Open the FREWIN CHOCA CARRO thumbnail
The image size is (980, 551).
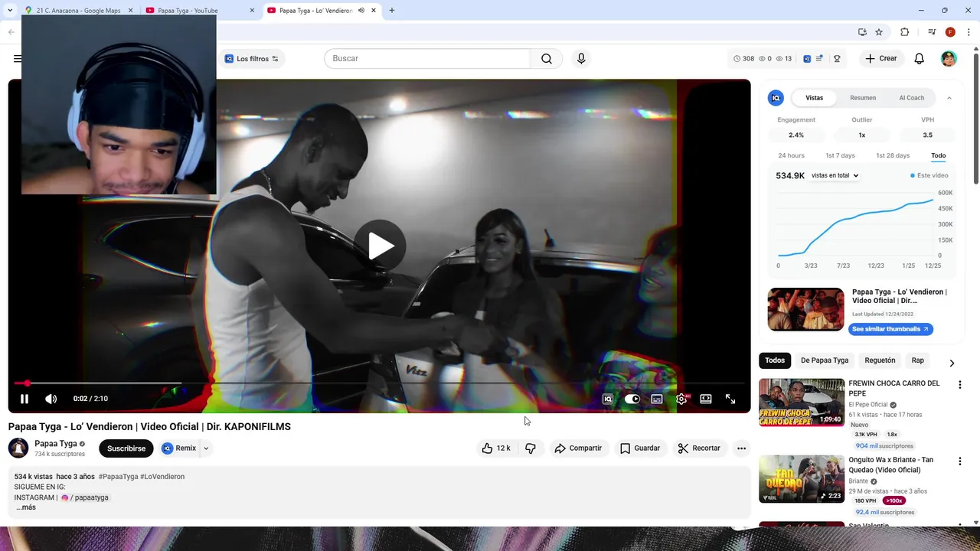click(x=802, y=403)
